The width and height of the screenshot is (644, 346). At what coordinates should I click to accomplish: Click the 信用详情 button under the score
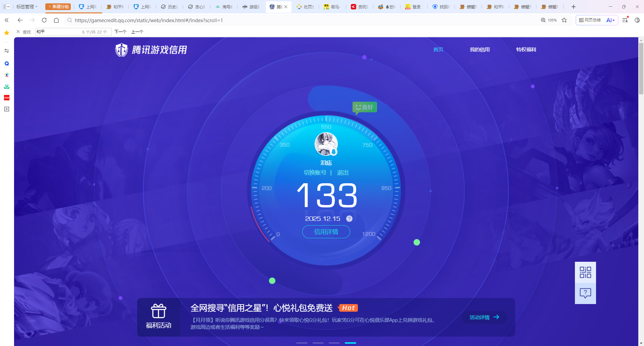click(x=326, y=232)
